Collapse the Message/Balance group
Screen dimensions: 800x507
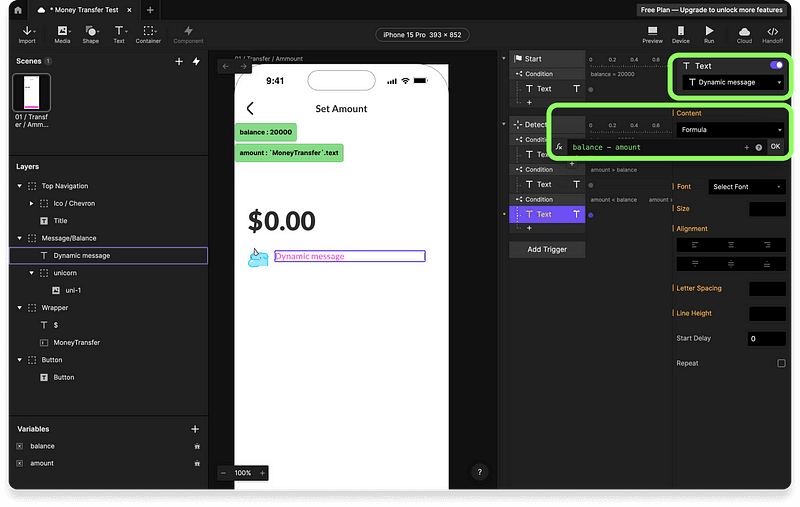pyautogui.click(x=20, y=238)
